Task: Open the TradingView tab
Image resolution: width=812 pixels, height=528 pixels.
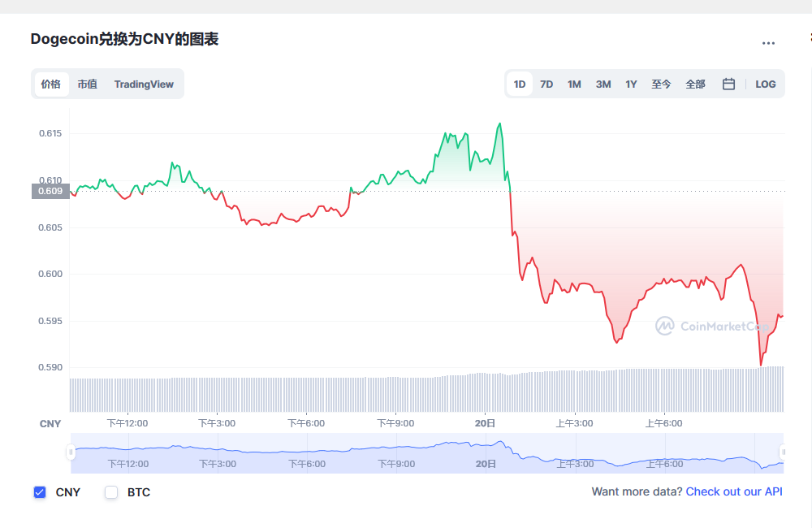Action: 144,84
